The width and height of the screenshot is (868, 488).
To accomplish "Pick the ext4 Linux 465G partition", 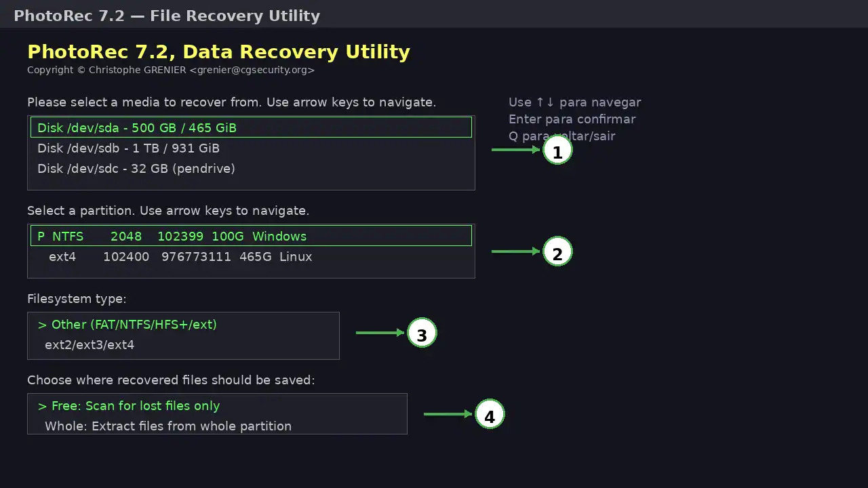I will 251,256.
